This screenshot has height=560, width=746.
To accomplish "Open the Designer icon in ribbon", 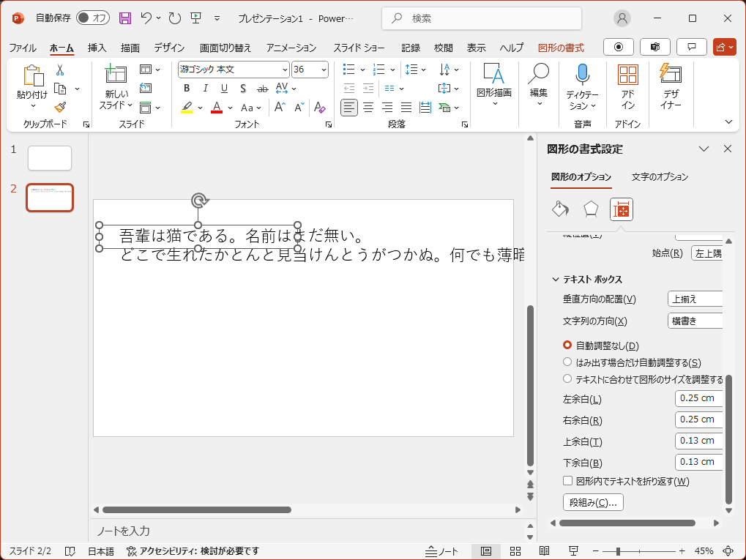I will [x=671, y=75].
